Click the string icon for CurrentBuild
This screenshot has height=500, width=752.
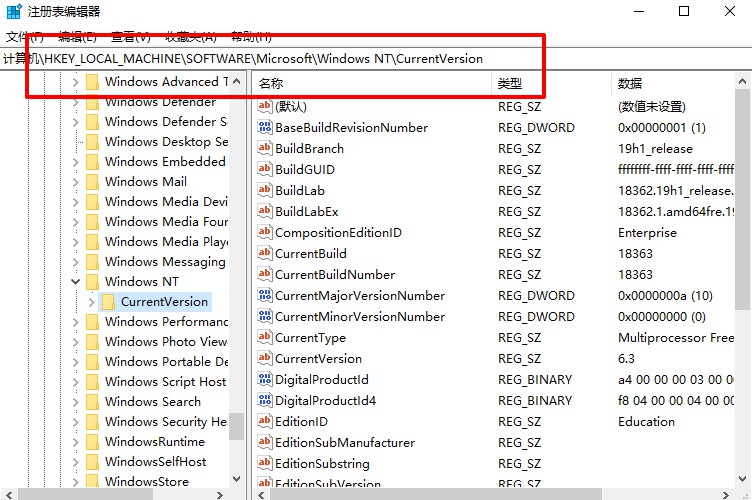click(265, 253)
